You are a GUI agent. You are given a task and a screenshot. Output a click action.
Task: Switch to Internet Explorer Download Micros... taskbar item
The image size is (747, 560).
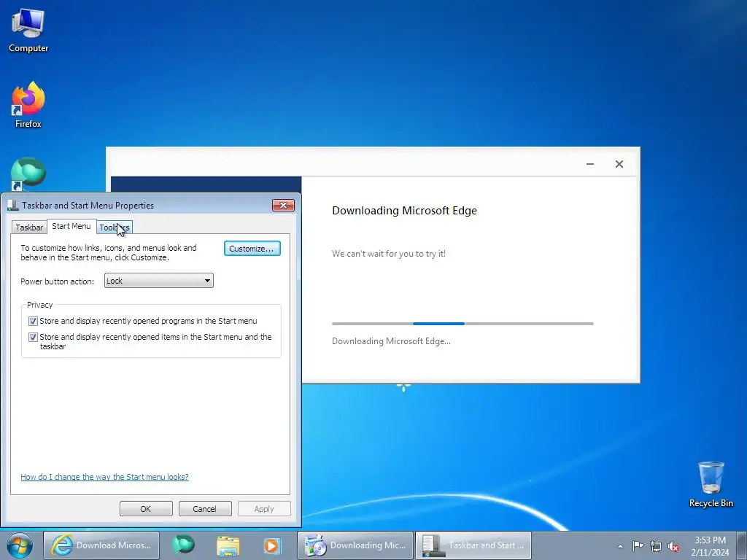coord(101,545)
